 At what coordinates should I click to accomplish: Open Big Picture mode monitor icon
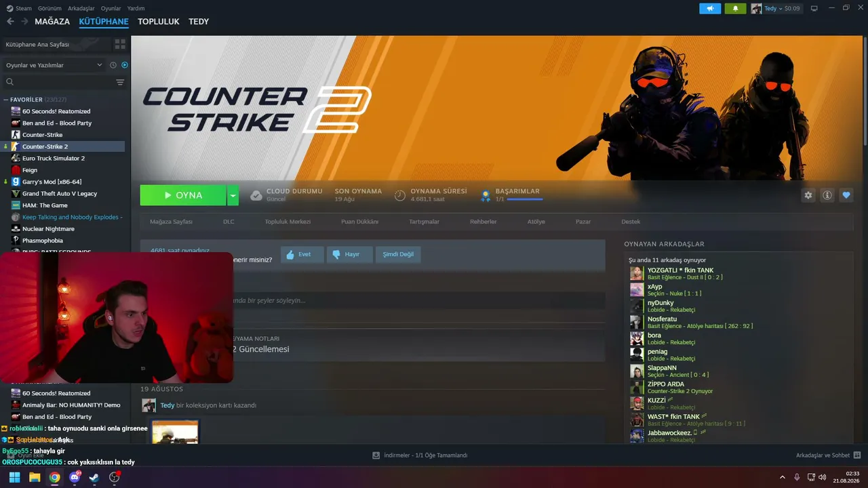(814, 8)
